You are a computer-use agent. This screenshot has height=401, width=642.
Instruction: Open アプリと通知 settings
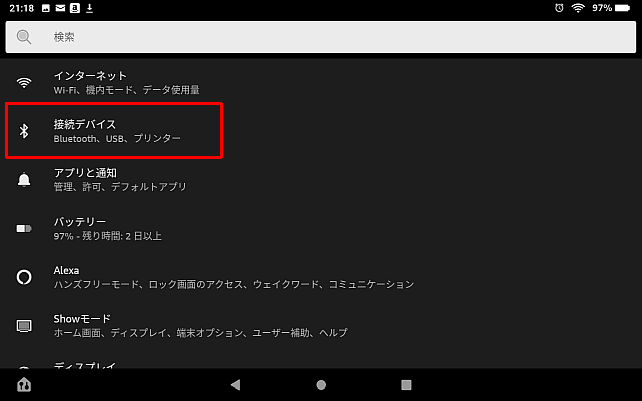point(321,179)
